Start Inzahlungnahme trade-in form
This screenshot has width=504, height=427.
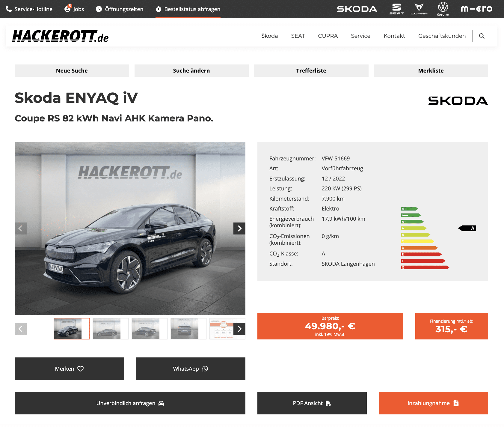click(433, 403)
